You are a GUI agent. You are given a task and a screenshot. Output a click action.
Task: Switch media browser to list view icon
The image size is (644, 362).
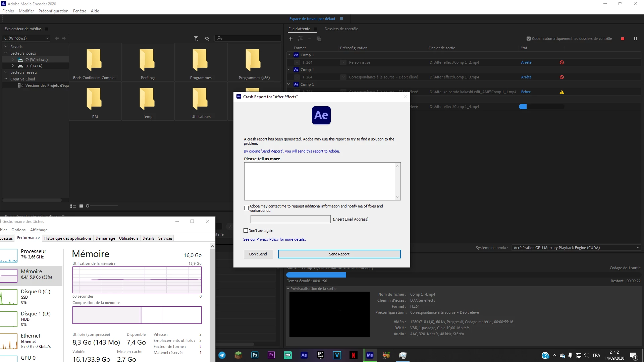pyautogui.click(x=73, y=206)
